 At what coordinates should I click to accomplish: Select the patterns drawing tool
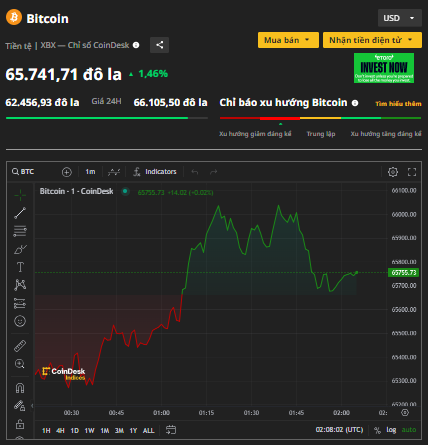point(20,285)
